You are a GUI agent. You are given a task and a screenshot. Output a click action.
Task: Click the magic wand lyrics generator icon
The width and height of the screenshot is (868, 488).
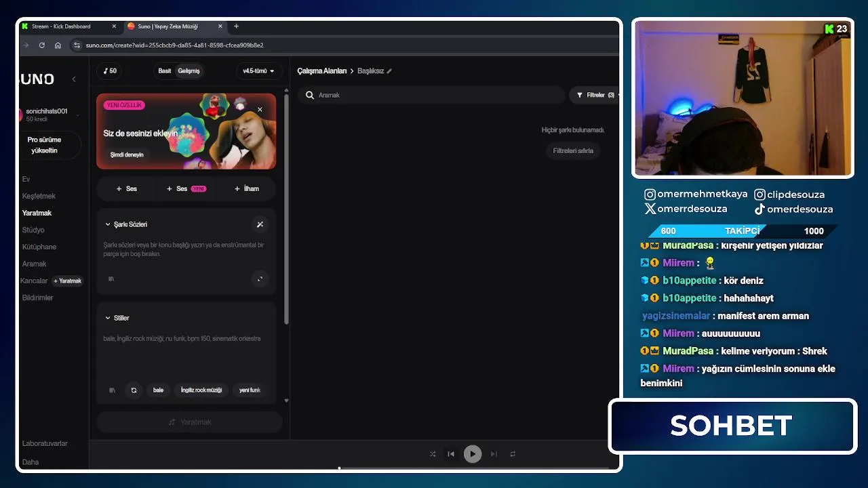260,224
